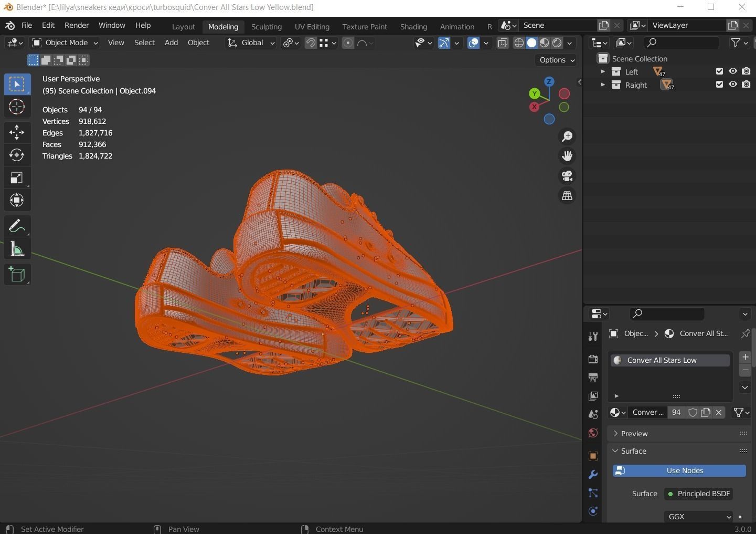Click the pan view hand icon
Screen dimensions: 756x534
567,156
